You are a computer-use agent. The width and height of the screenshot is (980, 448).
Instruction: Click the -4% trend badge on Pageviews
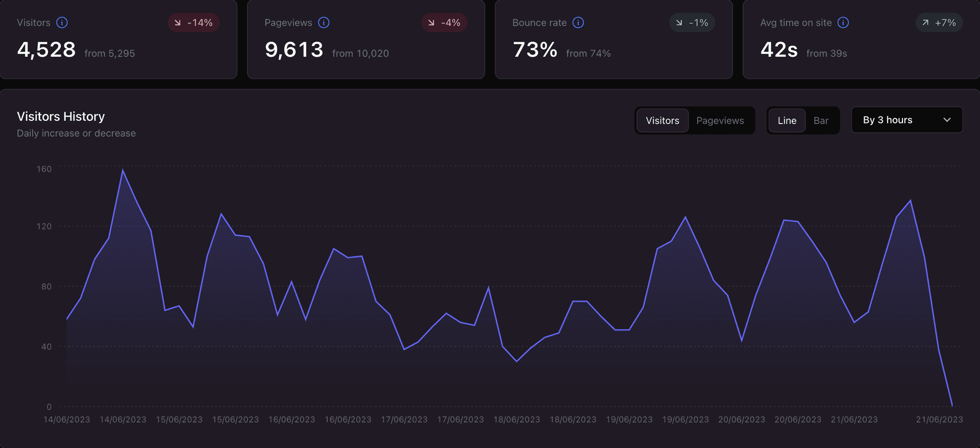(444, 22)
